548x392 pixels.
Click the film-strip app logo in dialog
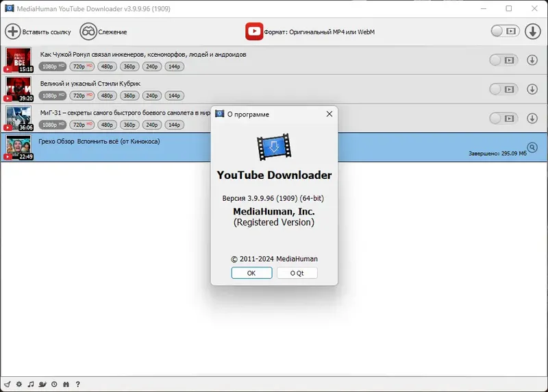(274, 147)
